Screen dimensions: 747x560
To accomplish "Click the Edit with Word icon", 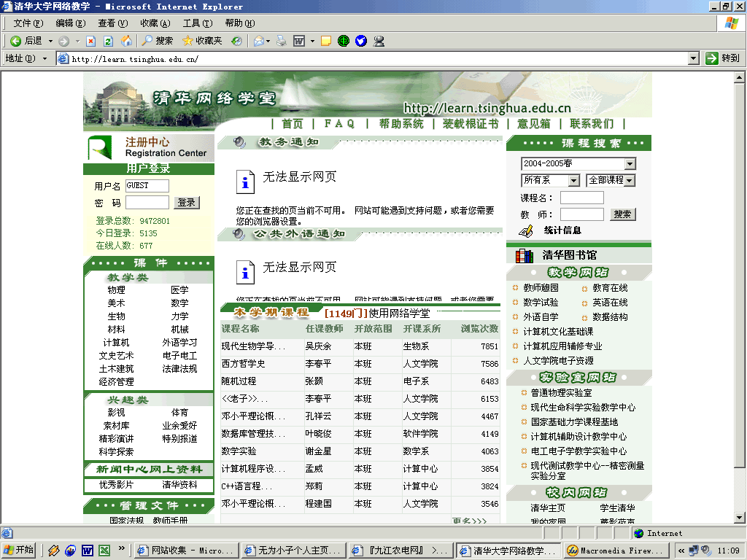I will 299,42.
